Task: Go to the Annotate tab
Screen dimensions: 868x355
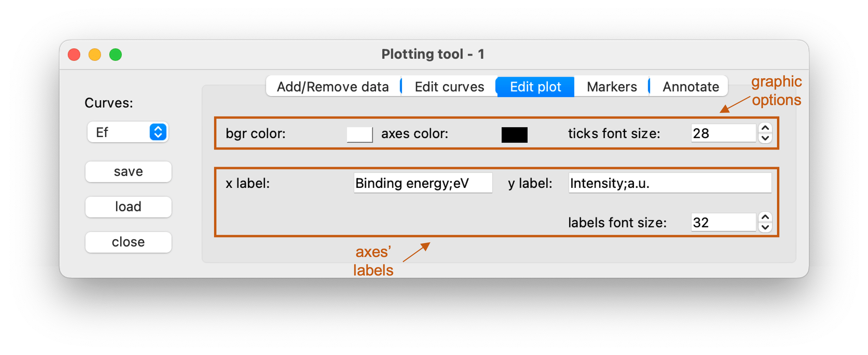Action: tap(690, 87)
